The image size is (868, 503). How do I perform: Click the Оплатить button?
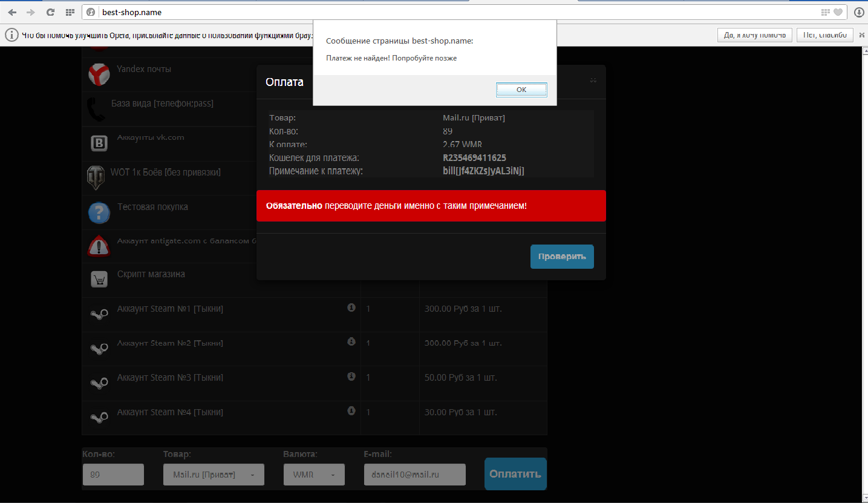pos(515,474)
